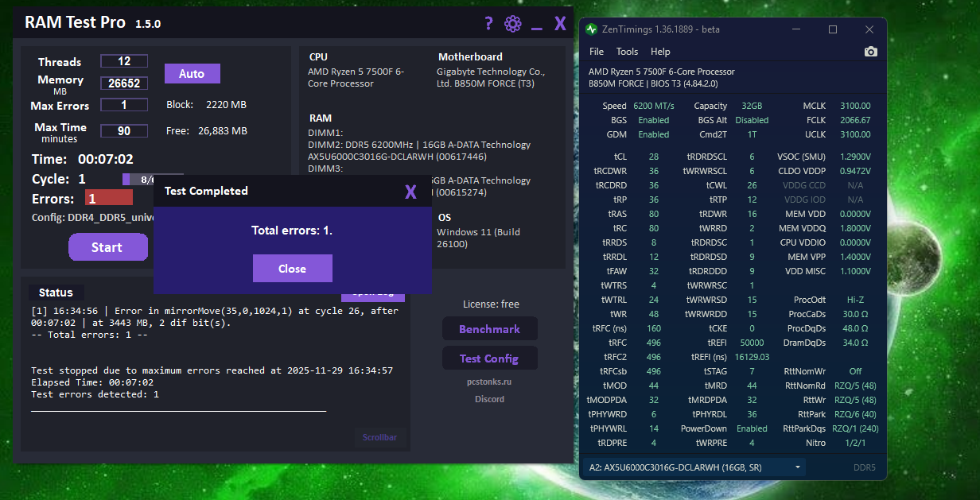
Task: Open RAM Test Pro help question mark
Action: 488,23
